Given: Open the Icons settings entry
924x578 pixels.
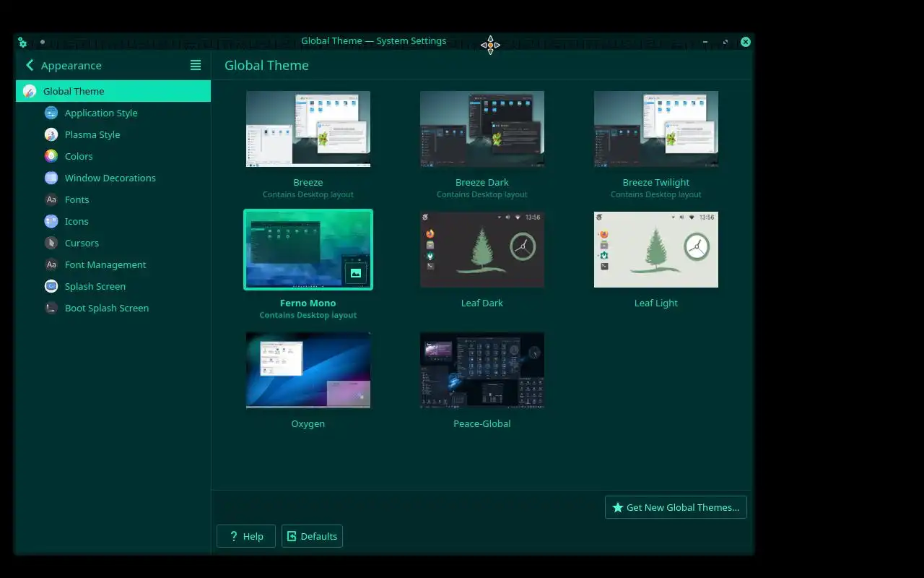Looking at the screenshot, I should coord(113,221).
